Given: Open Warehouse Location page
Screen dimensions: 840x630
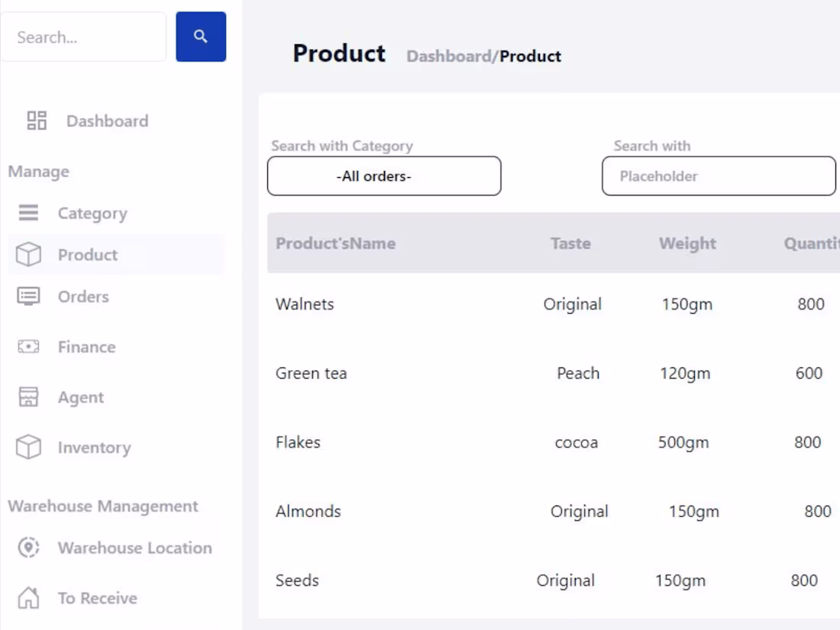Looking at the screenshot, I should 135,548.
